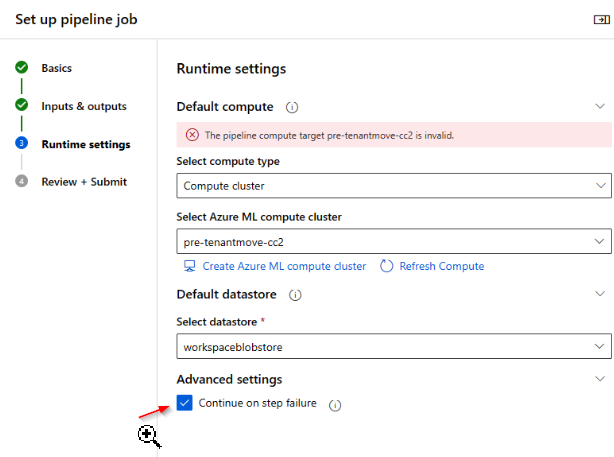Click the Select datastore label
The height and width of the screenshot is (457, 614).
[217, 322]
